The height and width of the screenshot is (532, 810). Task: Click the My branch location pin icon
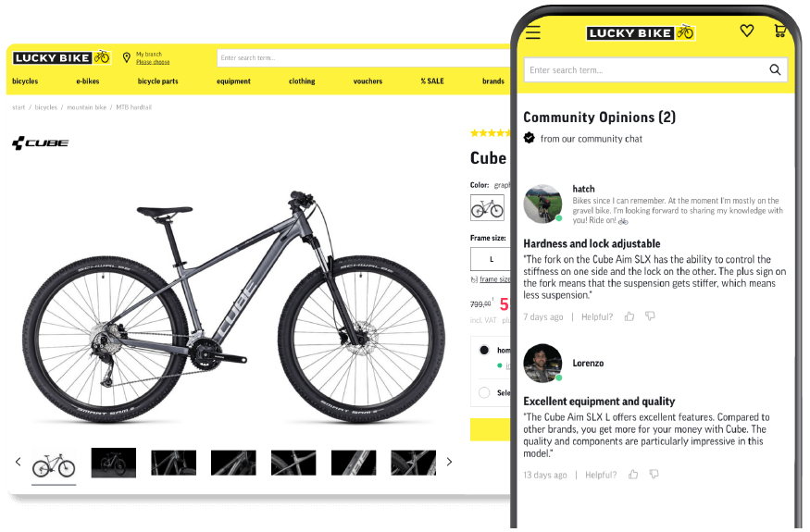pos(126,57)
